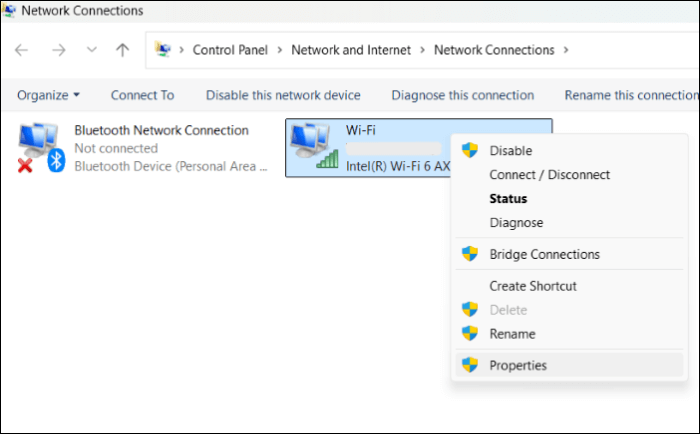The width and height of the screenshot is (700, 434).
Task: Choose Diagnose in the context menu
Action: tap(516, 223)
